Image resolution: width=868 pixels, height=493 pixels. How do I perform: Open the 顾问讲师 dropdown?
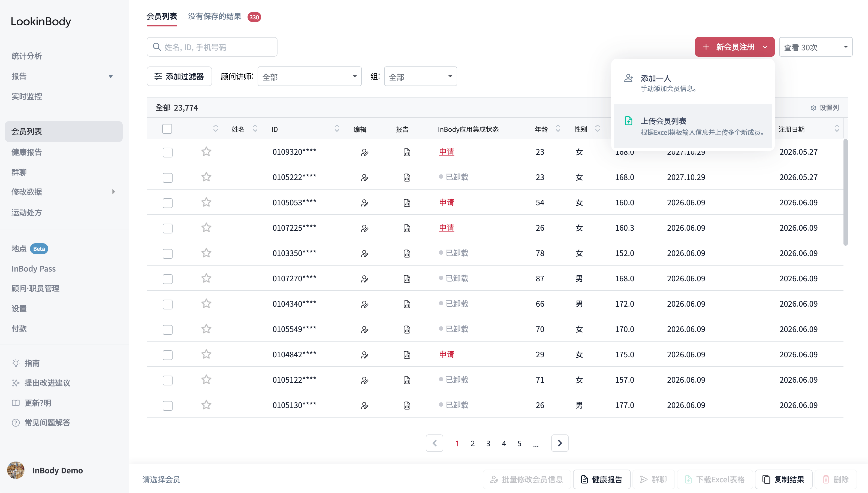309,77
